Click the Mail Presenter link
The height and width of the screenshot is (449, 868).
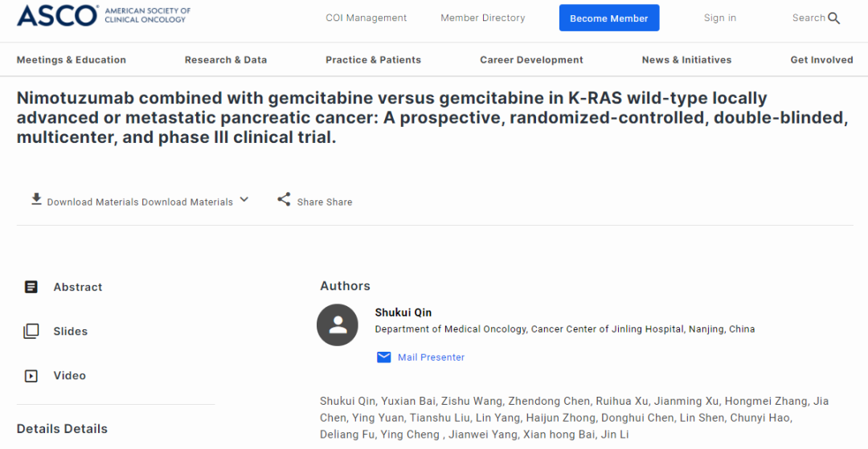click(431, 357)
